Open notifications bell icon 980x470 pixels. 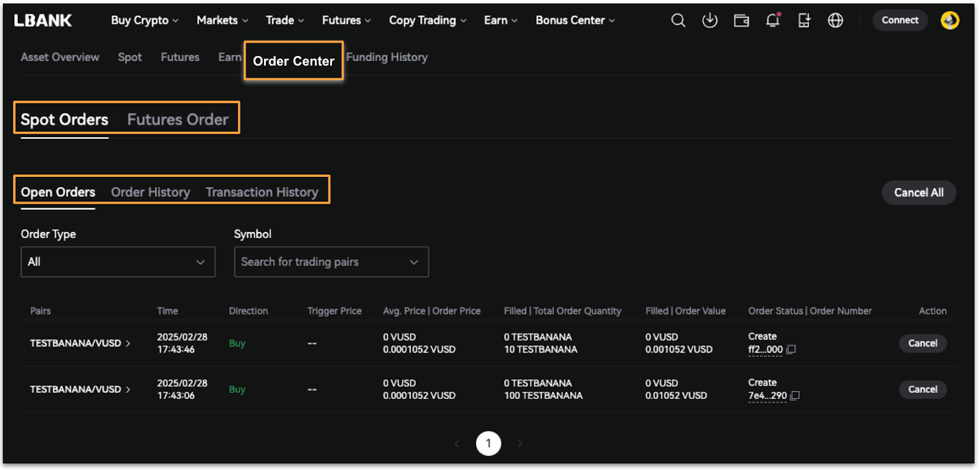click(x=773, y=20)
